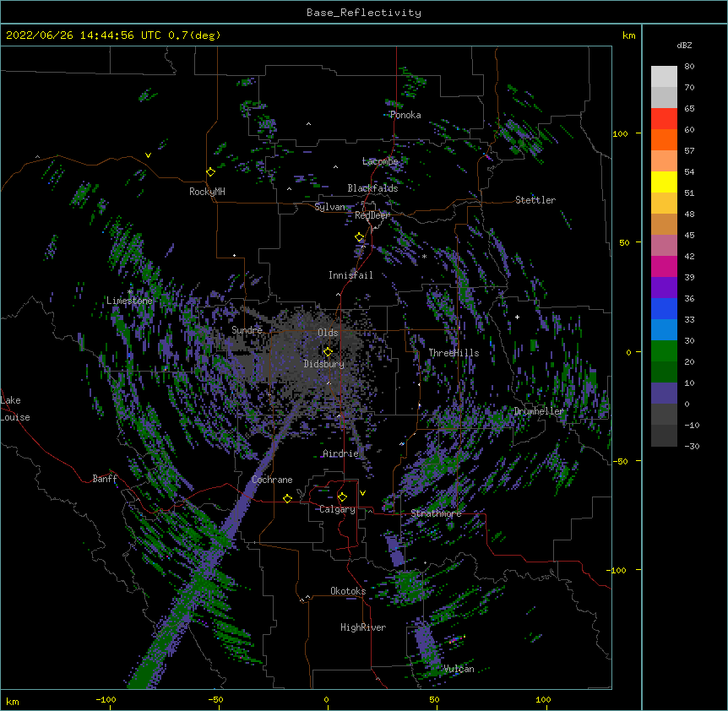The width and height of the screenshot is (728, 711).
Task: Select the Olds label
Action: tap(328, 333)
